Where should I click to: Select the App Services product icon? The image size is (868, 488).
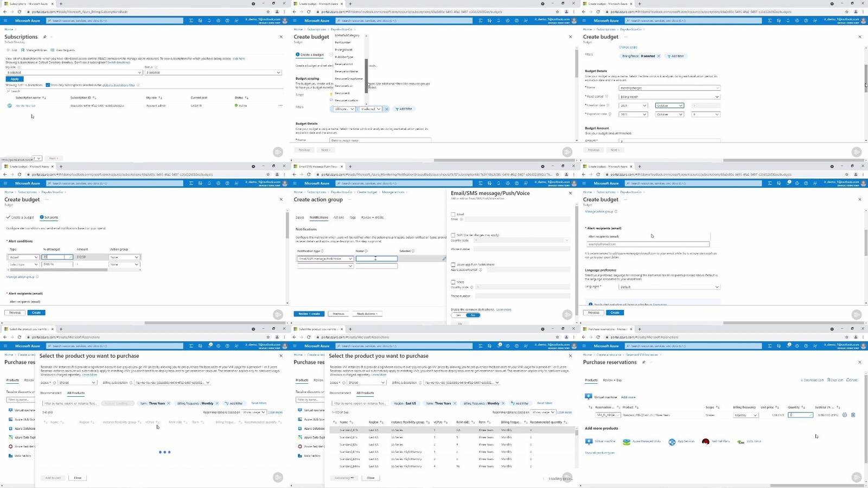[x=672, y=441]
